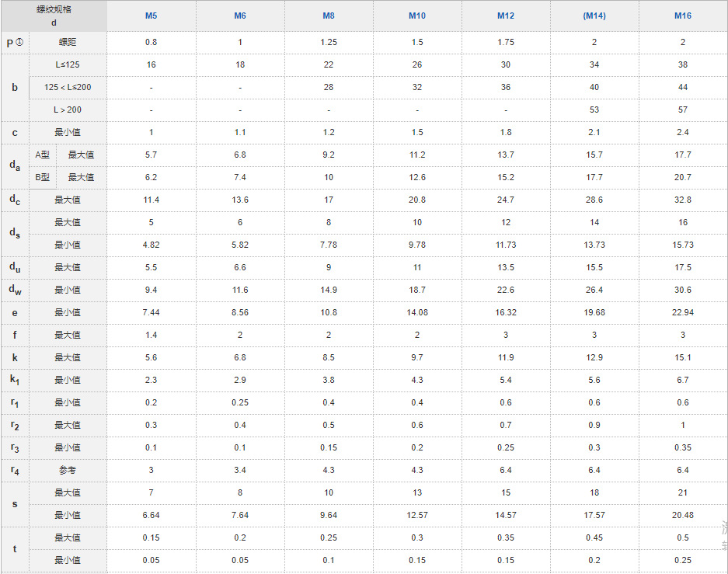
Task: Select the A型 label in the da row
Action: pyautogui.click(x=43, y=155)
